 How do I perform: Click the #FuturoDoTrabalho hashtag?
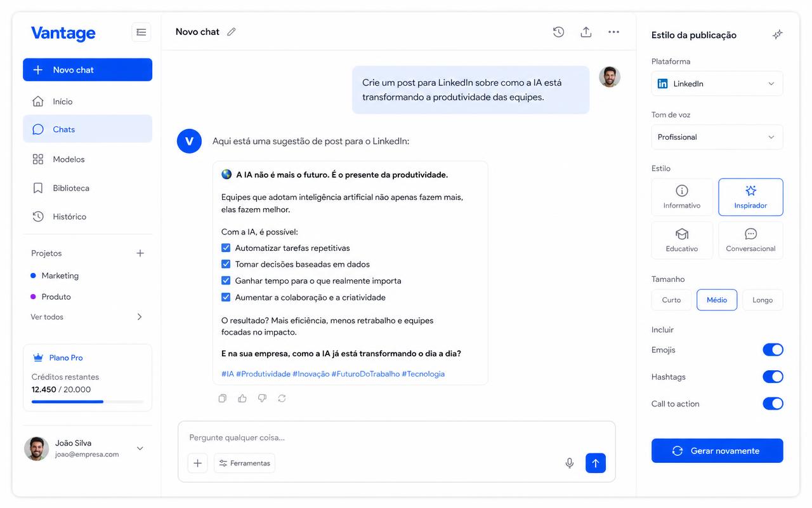tap(365, 374)
